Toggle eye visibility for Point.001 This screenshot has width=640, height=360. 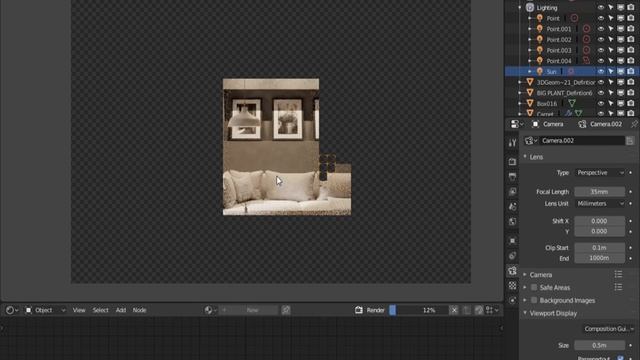(601, 29)
